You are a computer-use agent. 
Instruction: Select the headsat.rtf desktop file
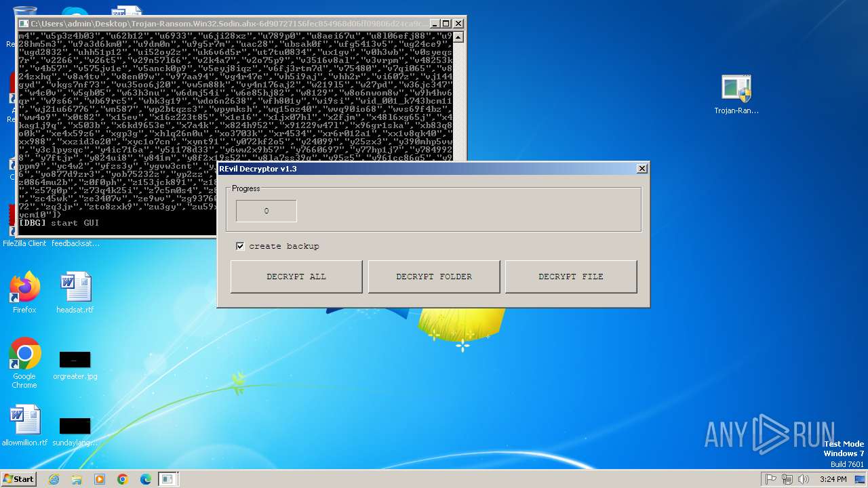click(75, 293)
